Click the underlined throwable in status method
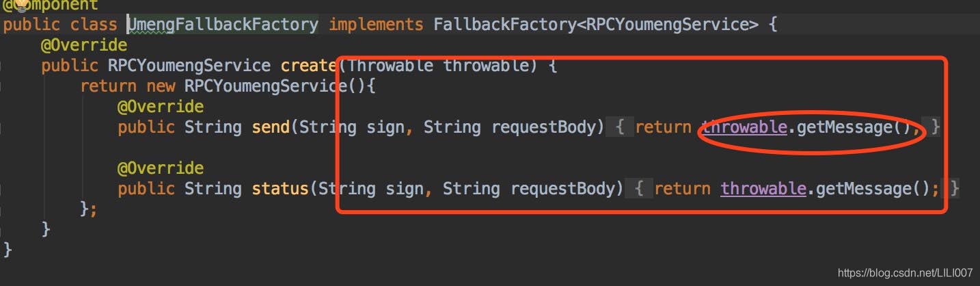Screen dimensions: 980x286 (763, 189)
